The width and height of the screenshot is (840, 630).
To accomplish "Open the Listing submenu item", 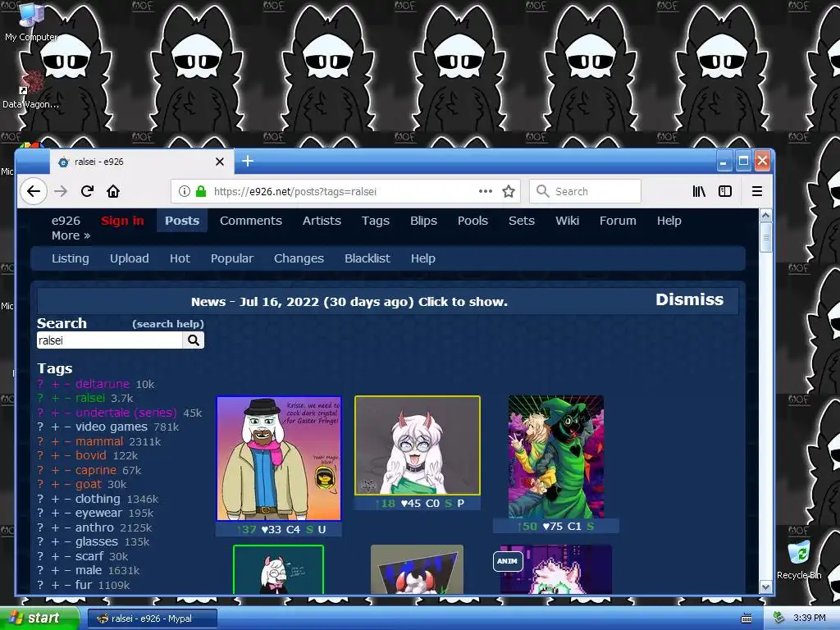I will pyautogui.click(x=71, y=258).
